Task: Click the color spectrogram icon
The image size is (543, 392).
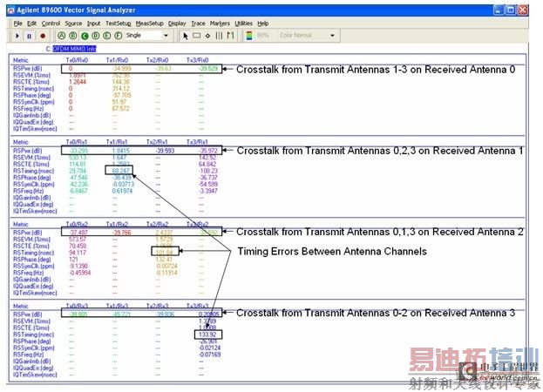Action: tap(249, 36)
